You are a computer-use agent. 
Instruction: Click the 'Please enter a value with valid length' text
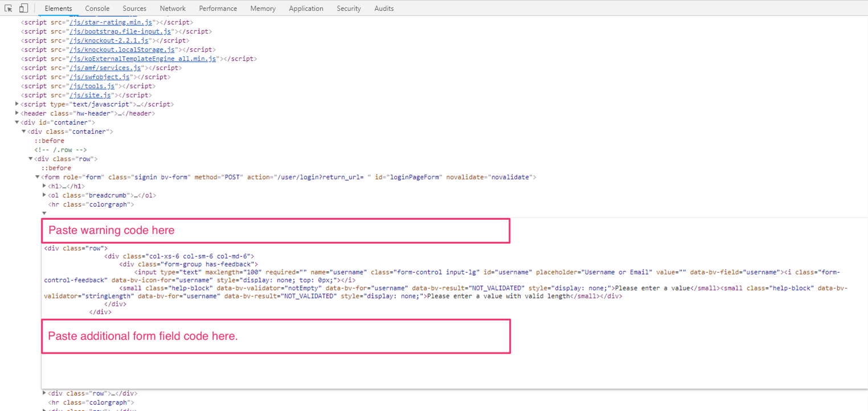[x=498, y=296]
